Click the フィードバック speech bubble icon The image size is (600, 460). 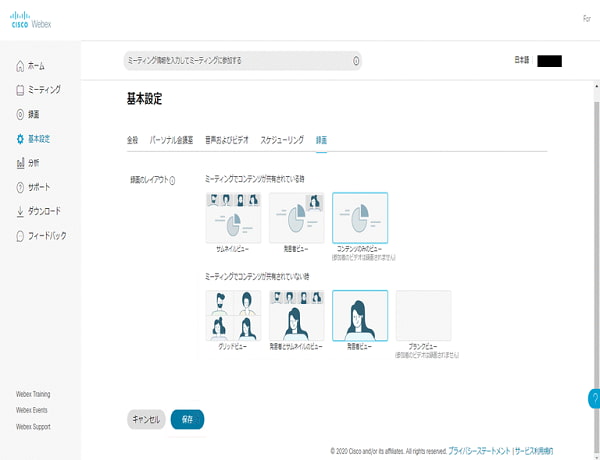pos(20,236)
